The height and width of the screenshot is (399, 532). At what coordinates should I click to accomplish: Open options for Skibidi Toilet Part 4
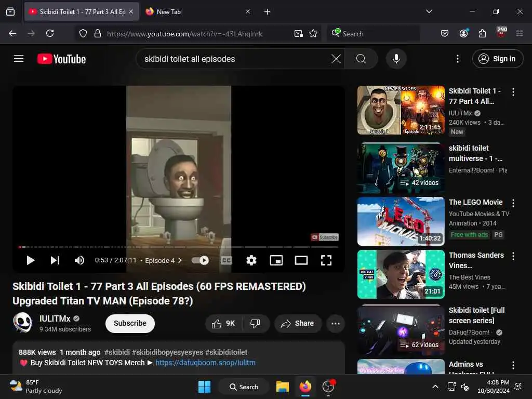click(x=513, y=91)
